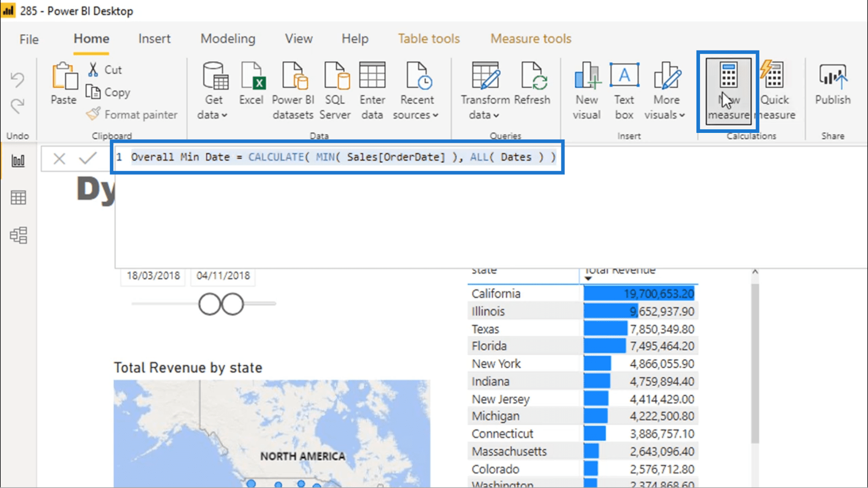Switch to Data view in sidebar
Screen dimensions: 868x488
[x=18, y=197]
